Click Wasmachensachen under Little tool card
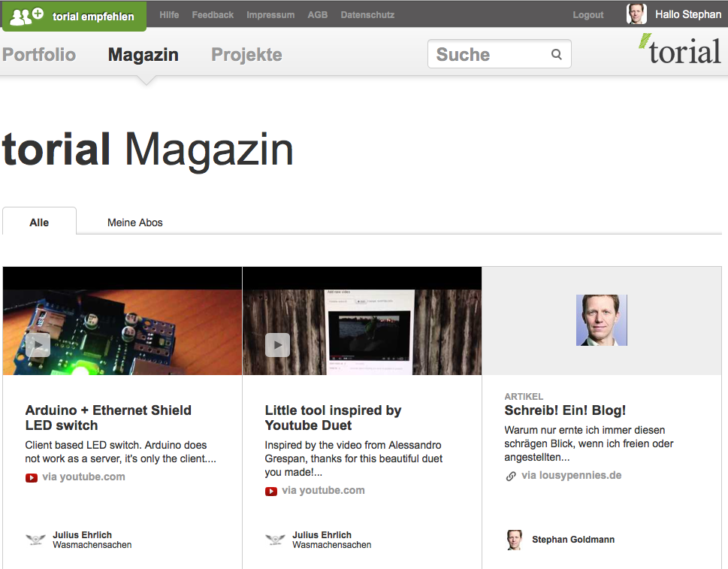 click(x=331, y=544)
